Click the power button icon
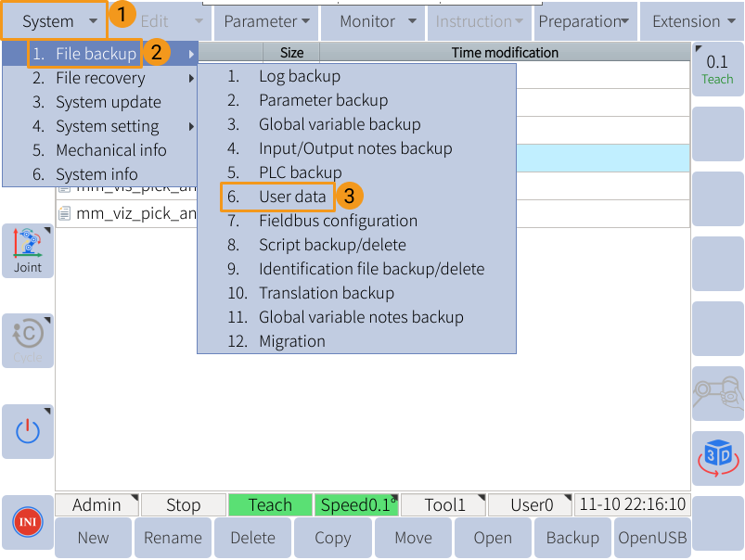The width and height of the screenshot is (745, 560). tap(28, 430)
